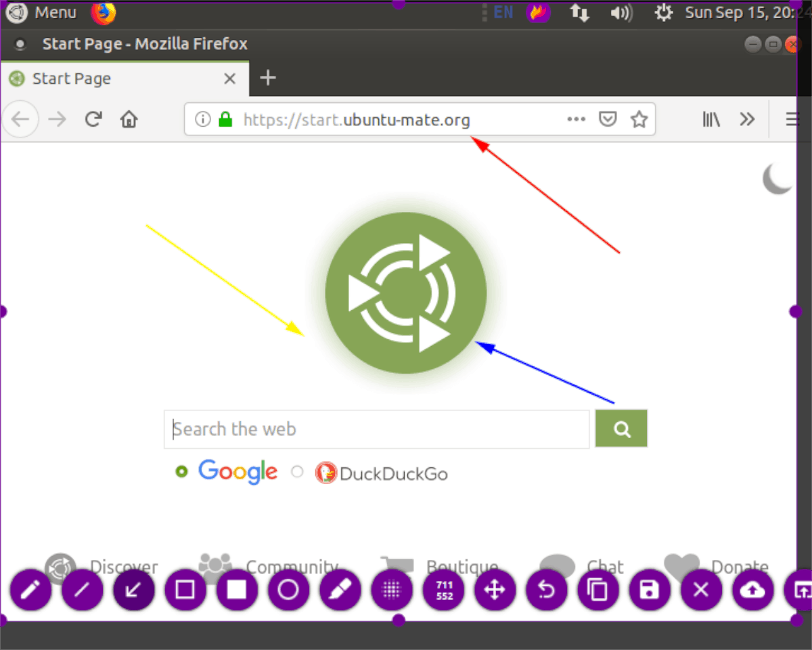Open the Firefox hamburger menu

pyautogui.click(x=792, y=118)
